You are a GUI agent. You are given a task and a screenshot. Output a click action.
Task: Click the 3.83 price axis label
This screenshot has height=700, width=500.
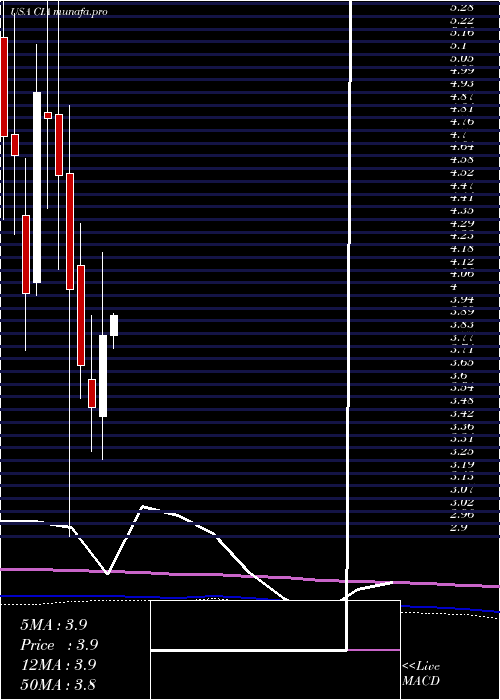462,325
